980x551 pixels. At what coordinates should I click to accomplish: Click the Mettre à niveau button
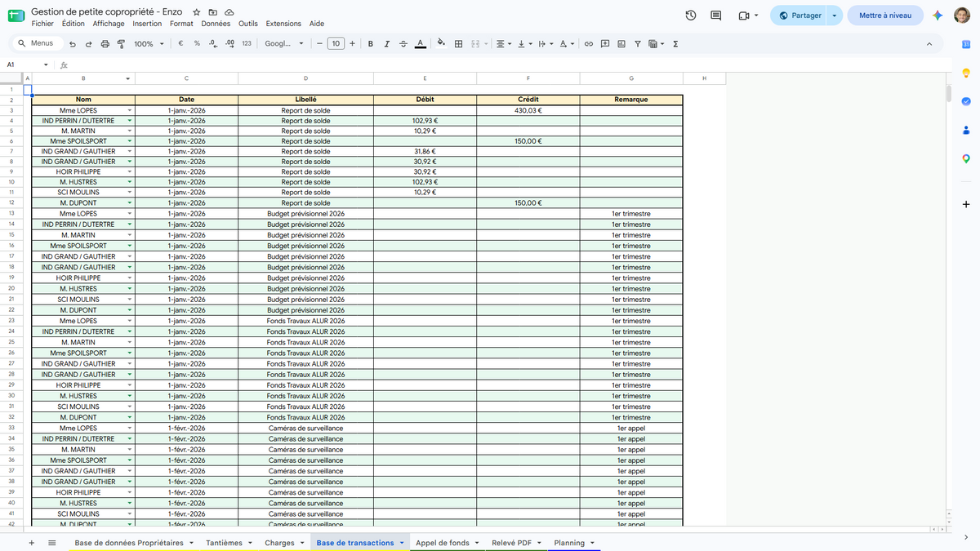[x=885, y=16]
